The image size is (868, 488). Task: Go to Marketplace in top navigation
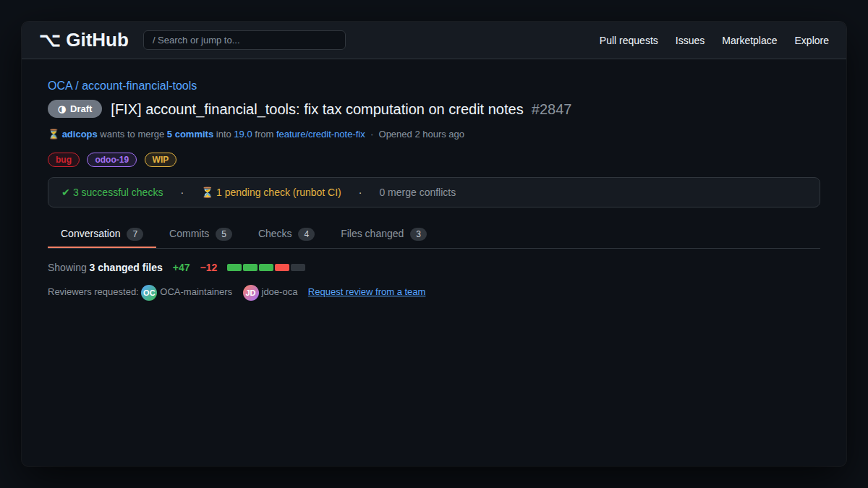pos(749,40)
